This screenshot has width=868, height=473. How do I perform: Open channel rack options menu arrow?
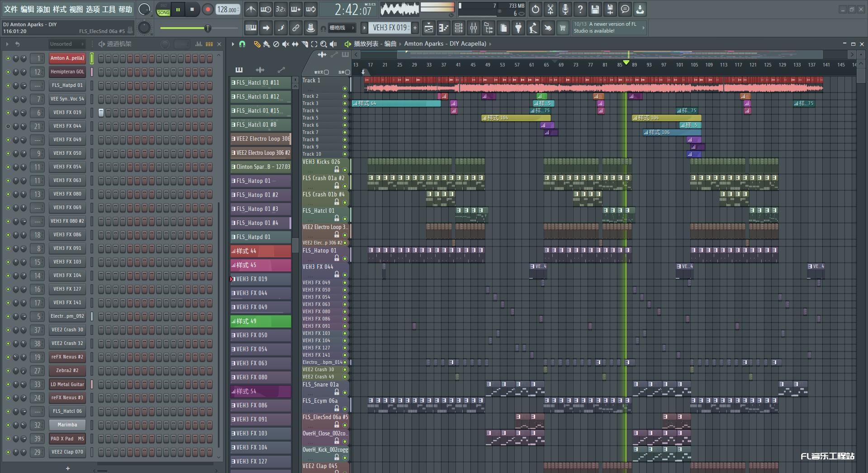pyautogui.click(x=7, y=44)
